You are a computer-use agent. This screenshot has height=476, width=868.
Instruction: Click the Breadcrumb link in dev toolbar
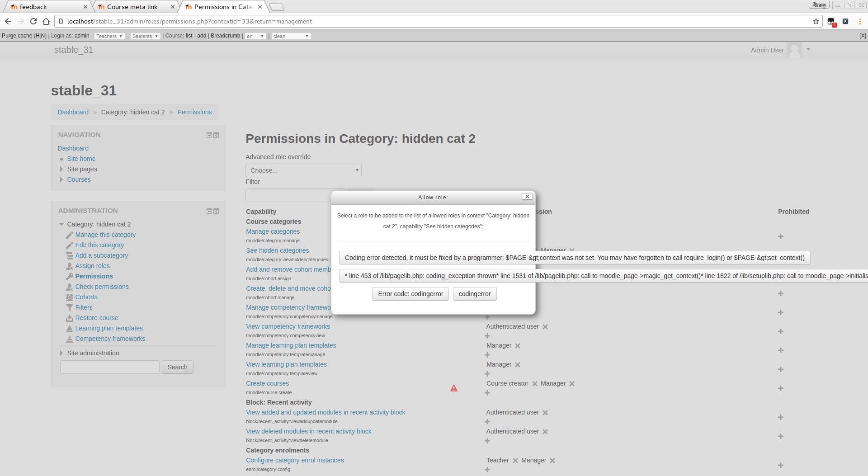[x=226, y=36]
